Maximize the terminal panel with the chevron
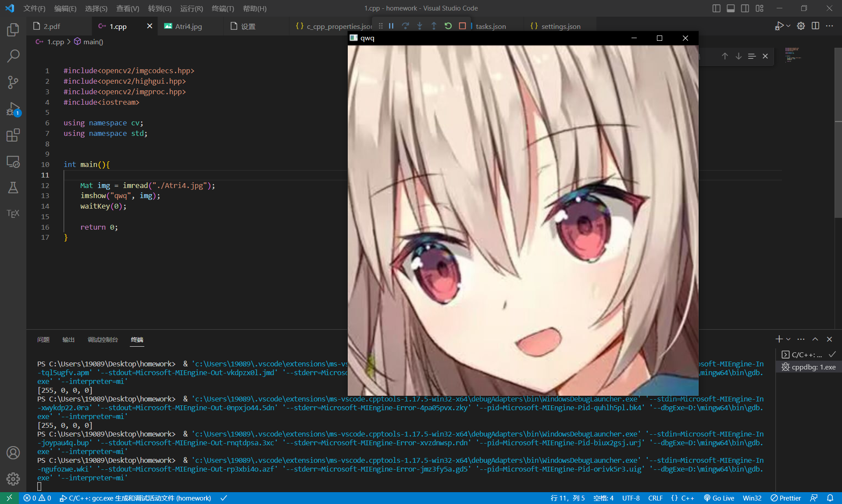The width and height of the screenshot is (842, 504). 815,339
